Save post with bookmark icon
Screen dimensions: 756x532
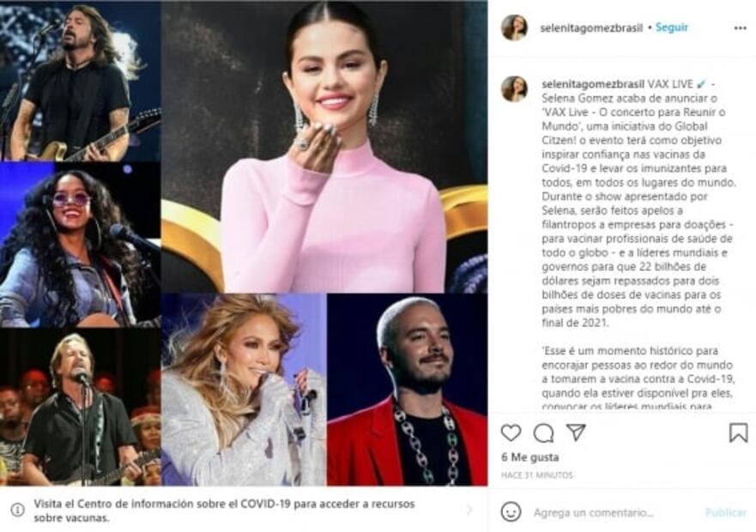point(738,432)
